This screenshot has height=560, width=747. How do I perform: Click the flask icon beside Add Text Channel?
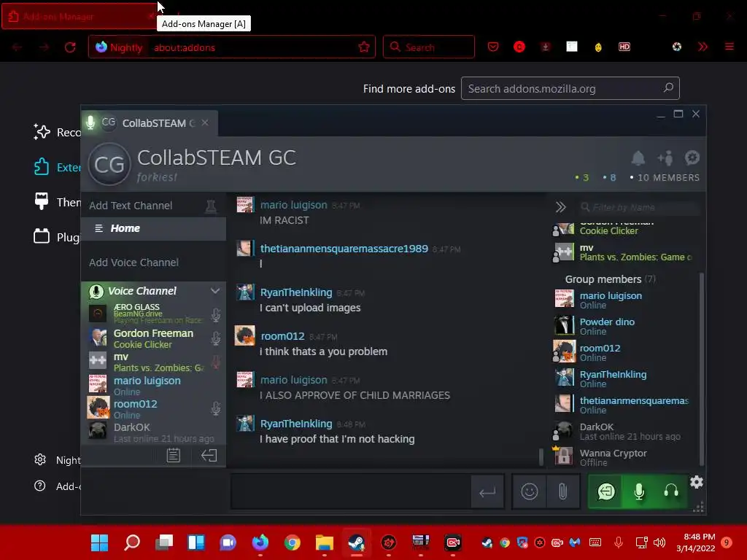click(x=211, y=206)
